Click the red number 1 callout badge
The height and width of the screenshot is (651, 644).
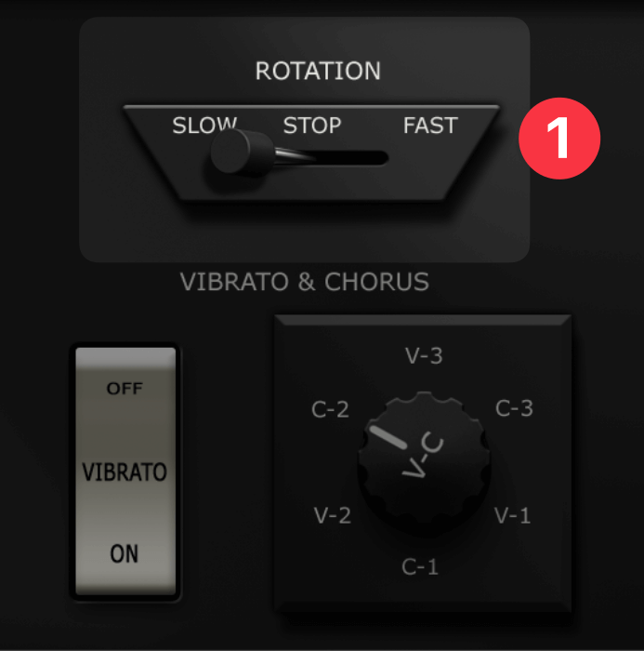click(559, 139)
